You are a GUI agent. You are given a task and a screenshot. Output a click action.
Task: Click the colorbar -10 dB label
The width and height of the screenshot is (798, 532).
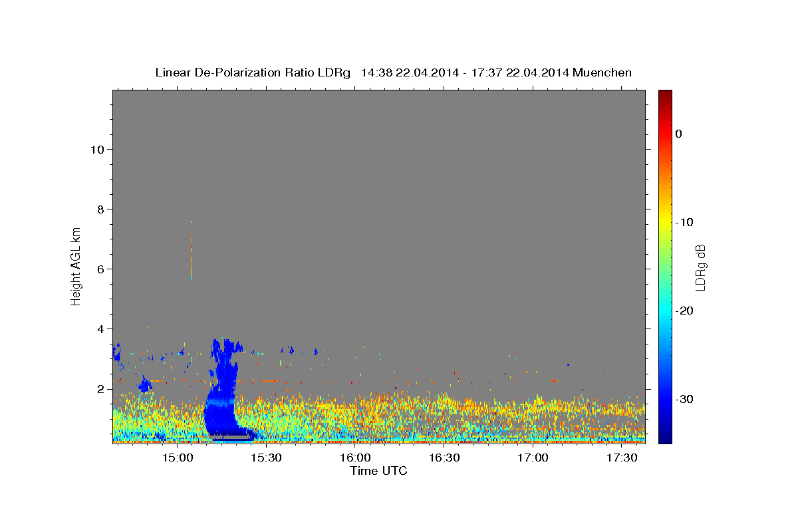point(685,222)
